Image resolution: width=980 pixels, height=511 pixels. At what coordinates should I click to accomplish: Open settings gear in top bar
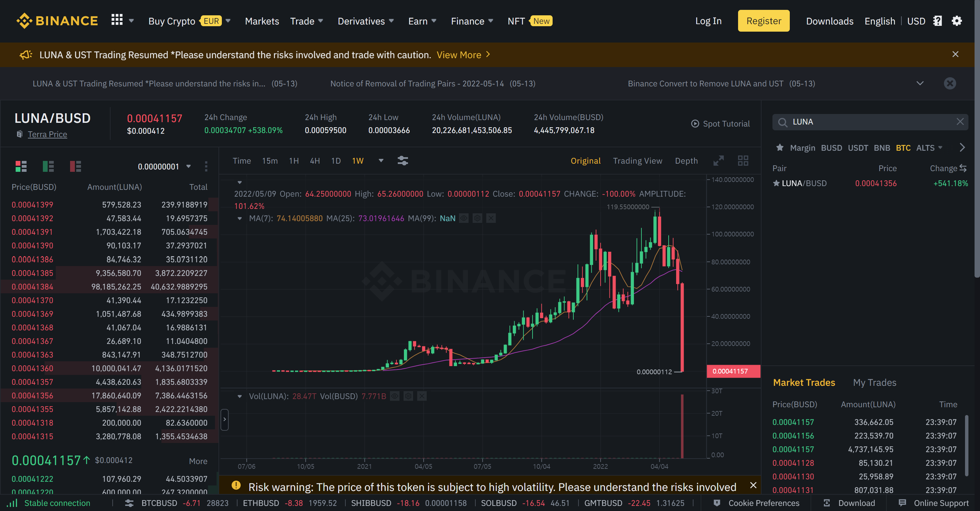(957, 21)
